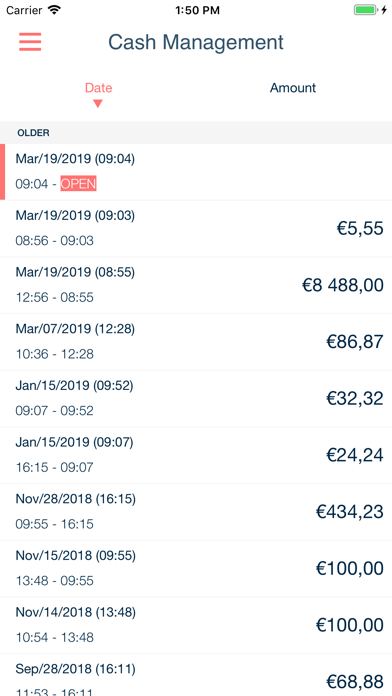Select the €68,88 entry at bottom
The height and width of the screenshot is (696, 392).
click(x=196, y=675)
